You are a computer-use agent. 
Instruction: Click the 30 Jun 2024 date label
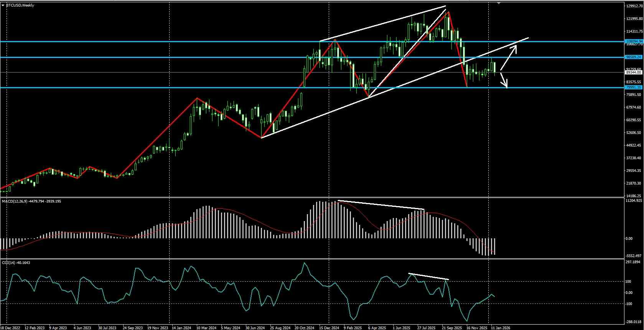[x=255, y=328]
